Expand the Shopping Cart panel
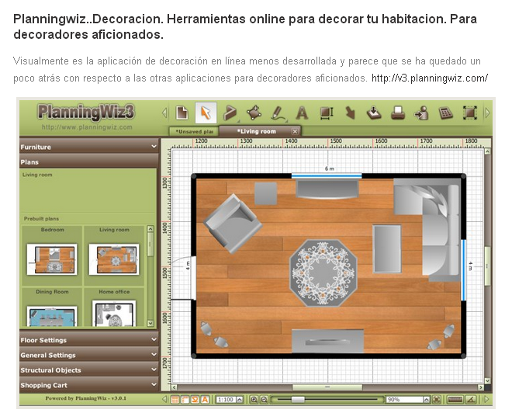The image size is (505, 420). [89, 385]
